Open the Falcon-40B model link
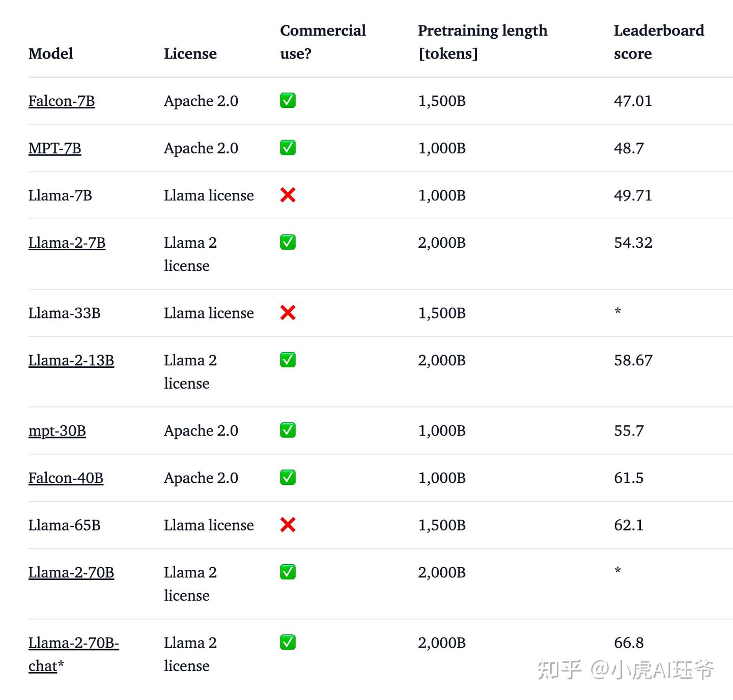The image size is (733, 700). tap(66, 478)
